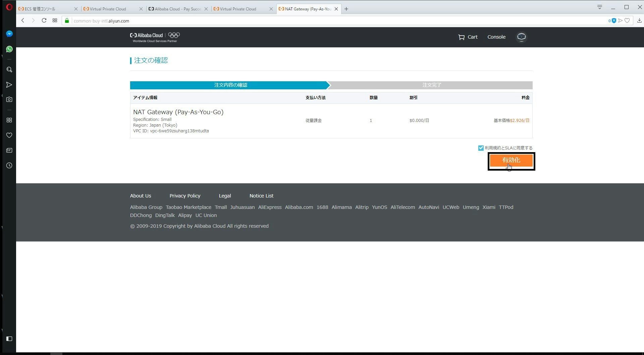Select the $0.000/日 discount cell
Image resolution: width=644 pixels, height=355 pixels.
tap(419, 120)
